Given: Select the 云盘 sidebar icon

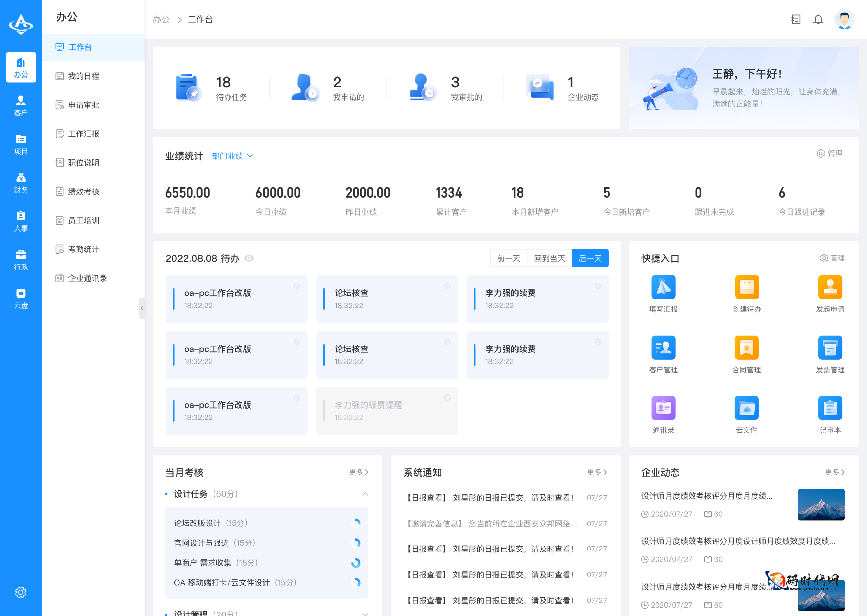Looking at the screenshot, I should 20,297.
